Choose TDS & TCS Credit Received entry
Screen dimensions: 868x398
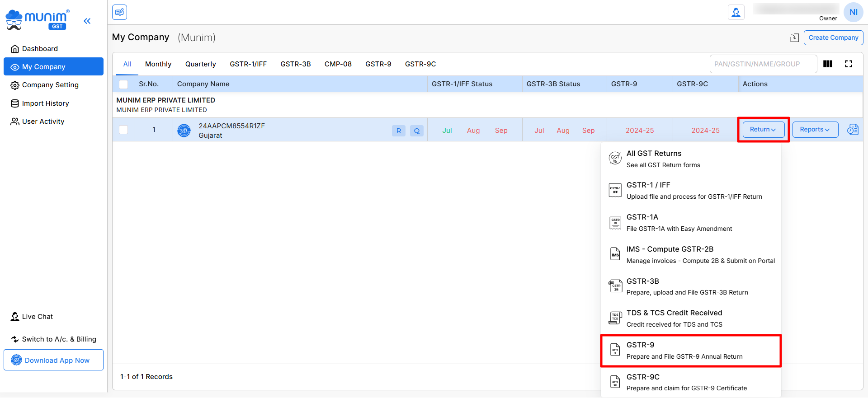point(691,318)
